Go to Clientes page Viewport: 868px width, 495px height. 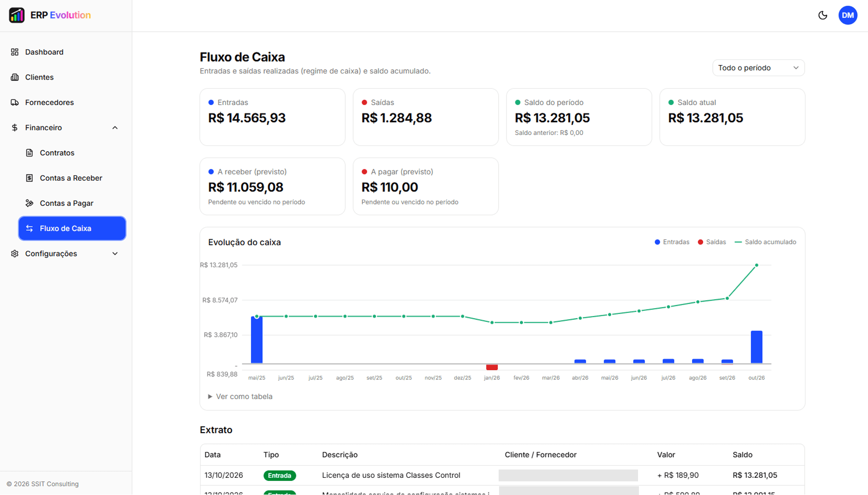(x=66, y=77)
